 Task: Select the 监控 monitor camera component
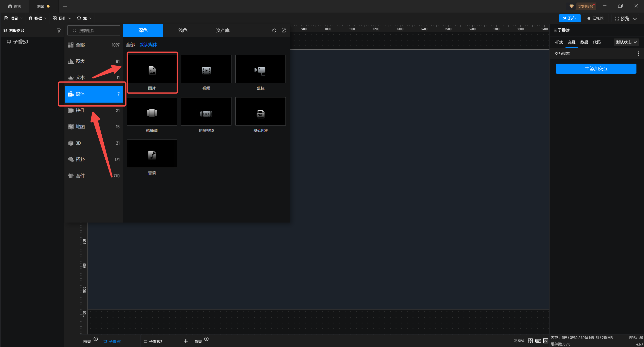pos(260,69)
